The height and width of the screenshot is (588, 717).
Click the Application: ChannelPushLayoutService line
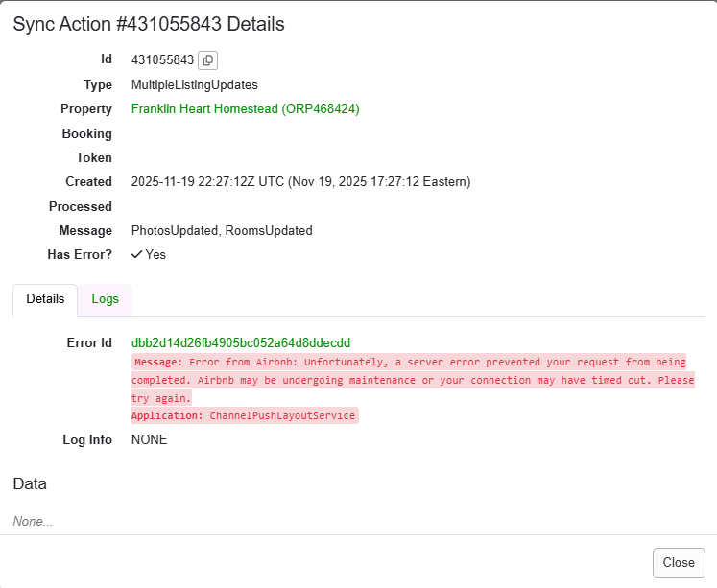(244, 415)
